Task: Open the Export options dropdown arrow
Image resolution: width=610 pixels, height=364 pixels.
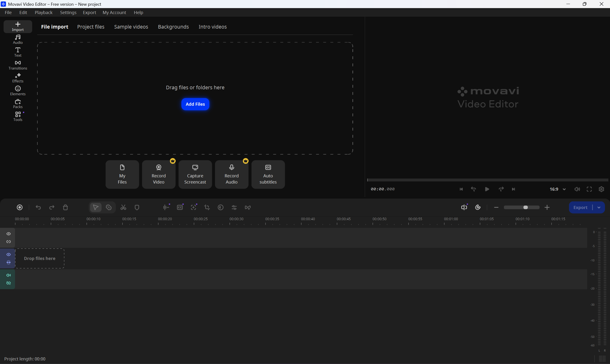Action: 599,208
